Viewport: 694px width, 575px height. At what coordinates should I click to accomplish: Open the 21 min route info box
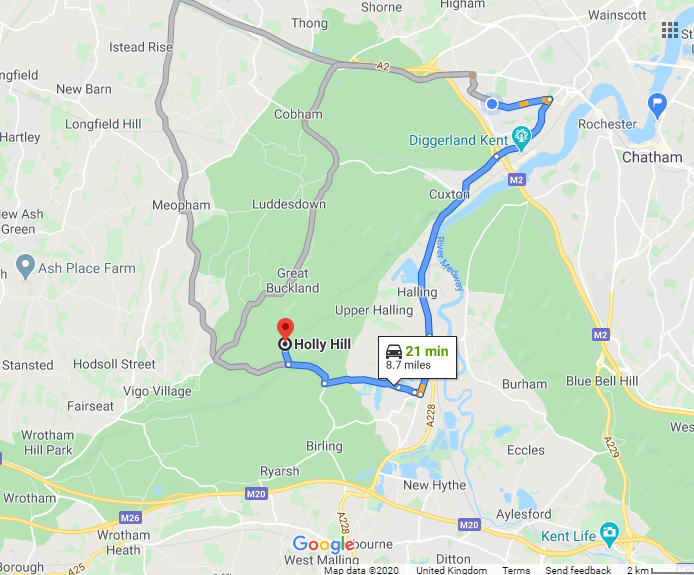click(x=417, y=358)
